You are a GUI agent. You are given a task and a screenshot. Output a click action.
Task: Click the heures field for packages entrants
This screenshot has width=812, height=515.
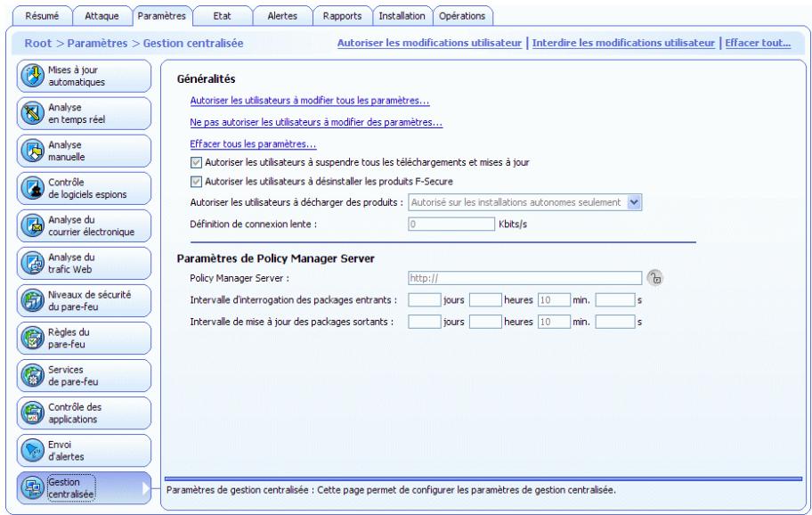pos(485,300)
